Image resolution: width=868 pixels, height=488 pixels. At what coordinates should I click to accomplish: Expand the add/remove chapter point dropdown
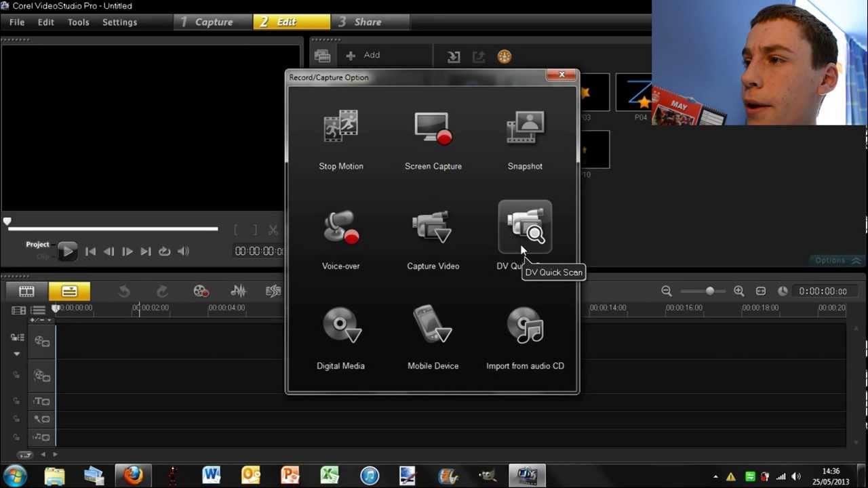tap(49, 320)
